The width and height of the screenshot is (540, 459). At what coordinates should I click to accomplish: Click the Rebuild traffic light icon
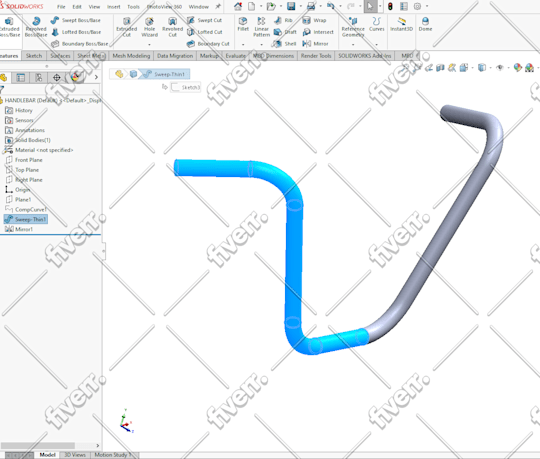click(390, 6)
